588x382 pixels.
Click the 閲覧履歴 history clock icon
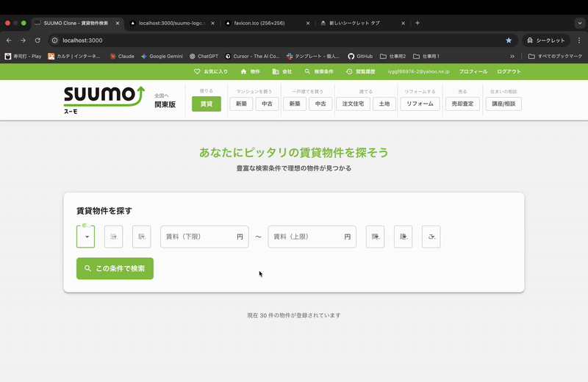349,71
